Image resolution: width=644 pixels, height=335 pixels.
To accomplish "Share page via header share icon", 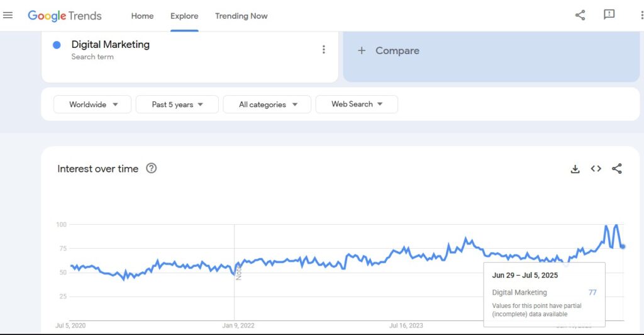I will tap(580, 15).
